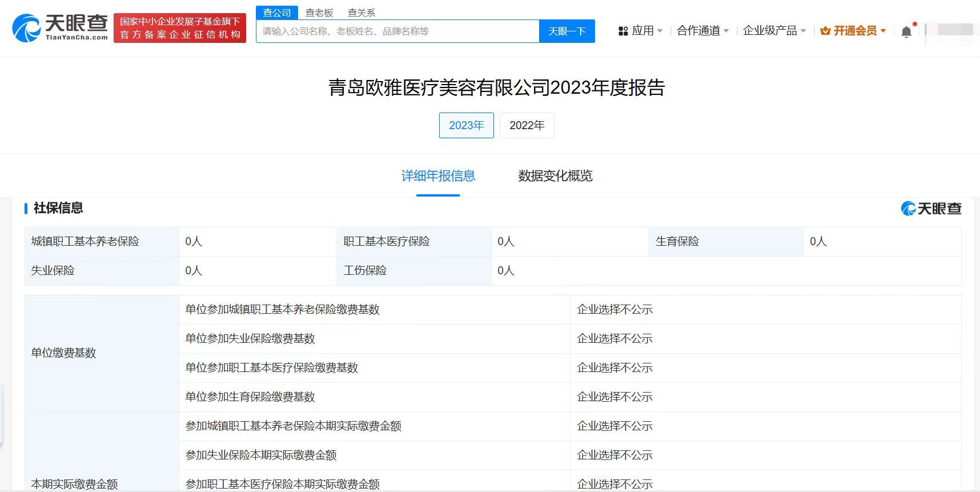Viewport: 980px width, 492px height.
Task: Click the 生育保险 cell
Action: click(726, 241)
